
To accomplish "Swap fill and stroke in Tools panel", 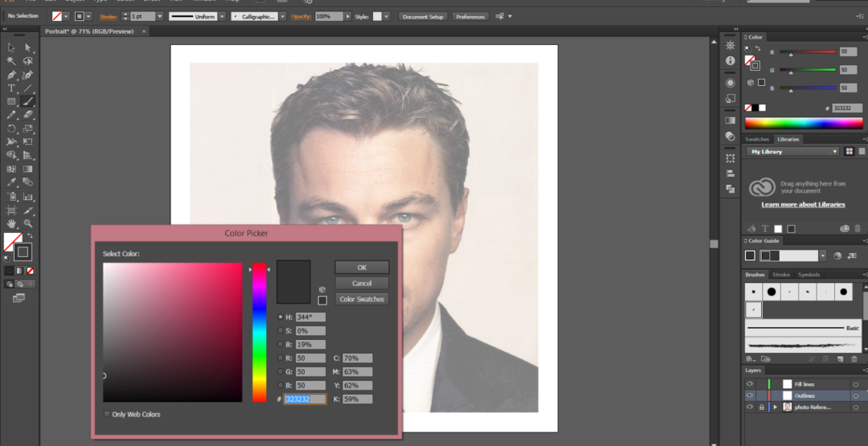I will (x=31, y=236).
